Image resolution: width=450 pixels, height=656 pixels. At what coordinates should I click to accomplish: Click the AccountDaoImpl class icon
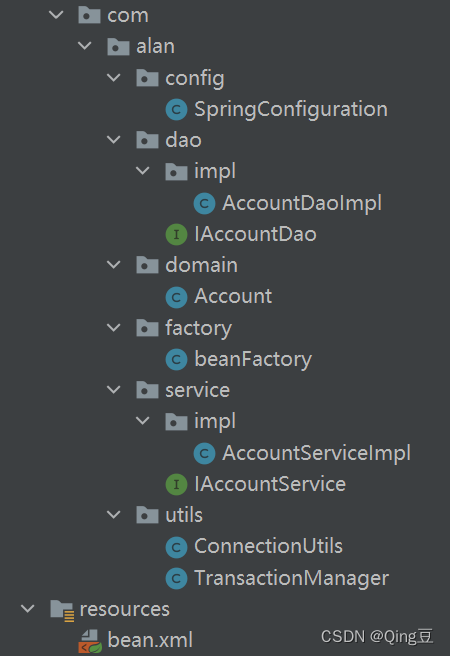click(205, 203)
